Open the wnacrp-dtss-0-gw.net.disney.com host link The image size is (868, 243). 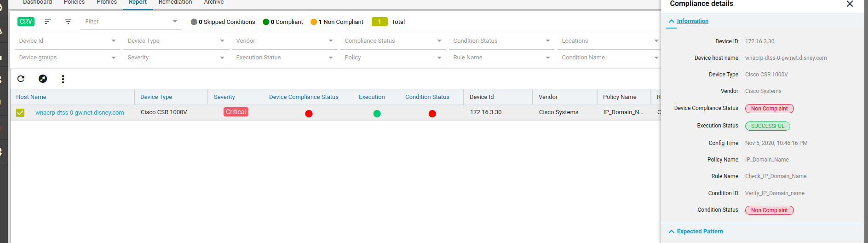80,113
